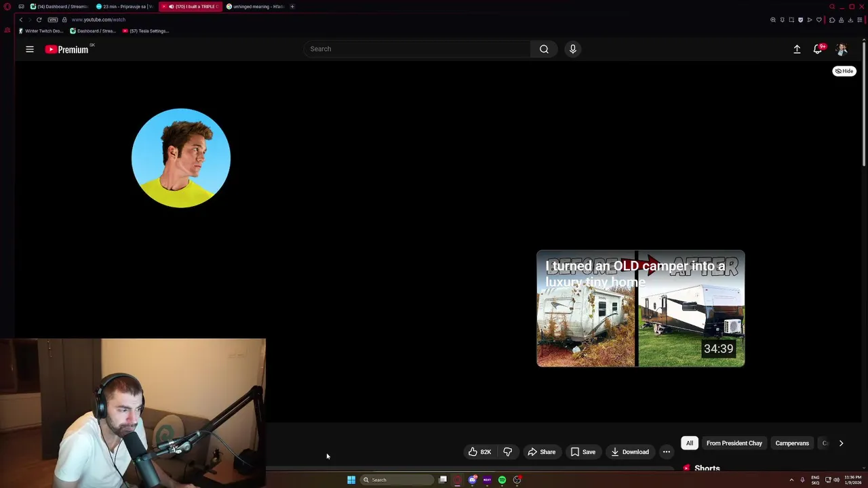This screenshot has width=868, height=488.
Task: Open the YouTube account avatar menu
Action: [x=842, y=49]
